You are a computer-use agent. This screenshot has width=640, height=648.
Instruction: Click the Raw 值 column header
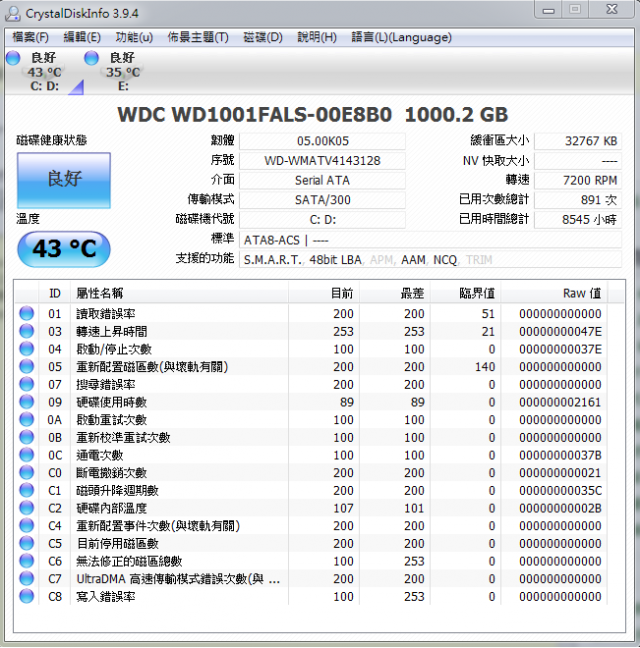[x=554, y=293]
